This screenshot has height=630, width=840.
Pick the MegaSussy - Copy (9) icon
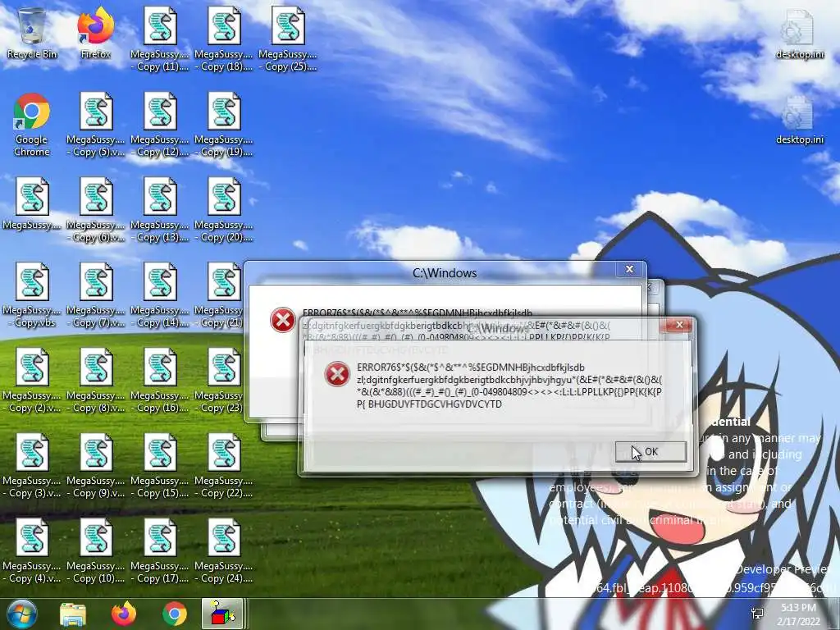tap(96, 465)
